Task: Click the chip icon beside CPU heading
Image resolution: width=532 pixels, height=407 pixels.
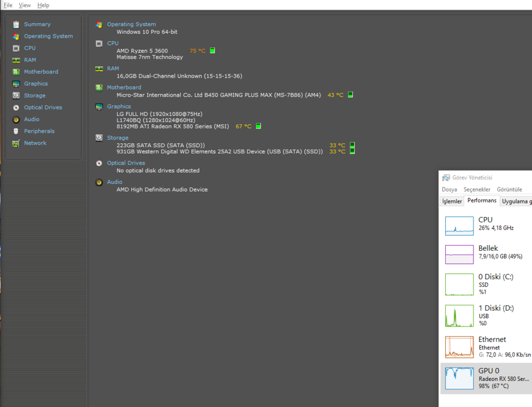Action: [x=99, y=43]
